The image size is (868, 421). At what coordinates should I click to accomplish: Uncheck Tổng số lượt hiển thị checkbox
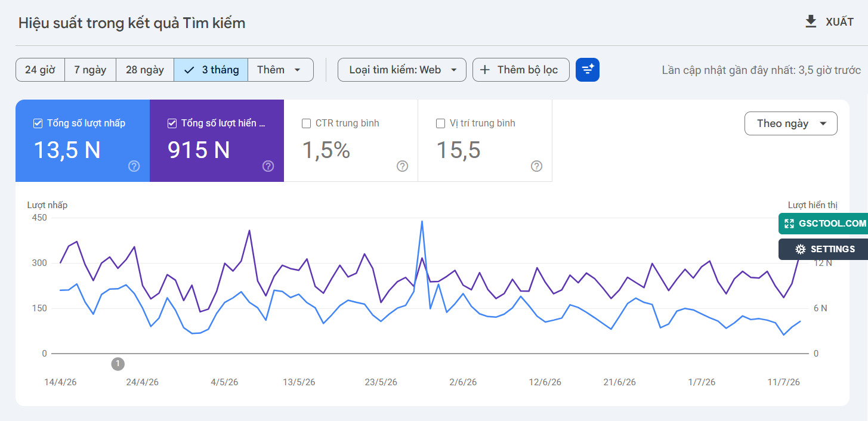click(172, 123)
